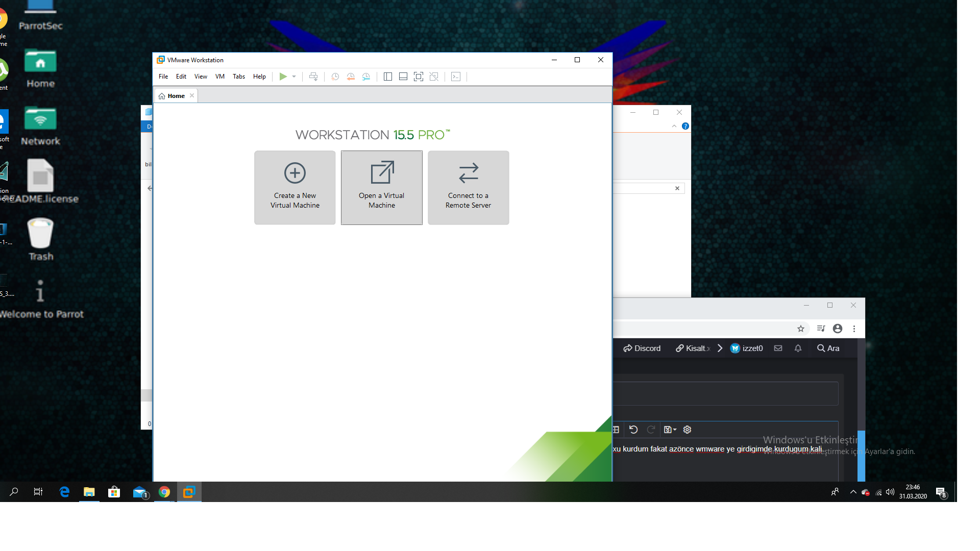Open the Trash desktop icon
Image resolution: width=980 pixels, height=551 pixels.
click(40, 240)
